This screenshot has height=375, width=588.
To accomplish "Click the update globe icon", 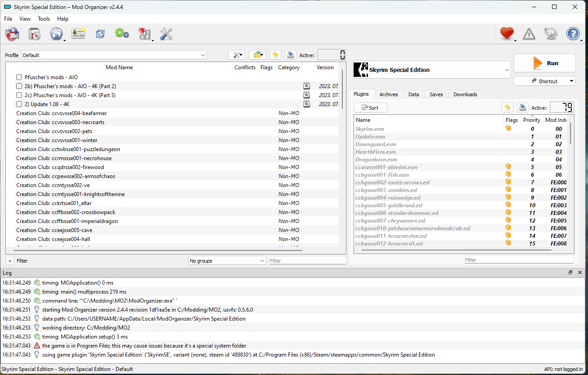I will point(551,34).
